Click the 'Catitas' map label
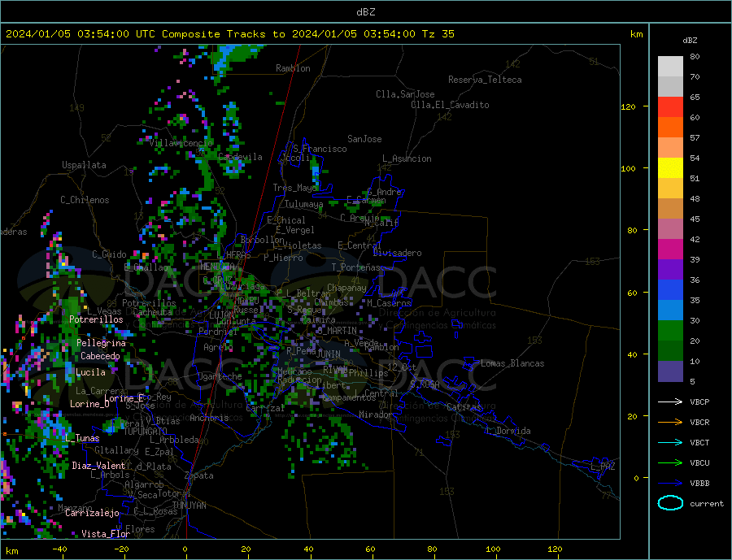Image resolution: width=732 pixels, height=560 pixels. click(x=464, y=407)
